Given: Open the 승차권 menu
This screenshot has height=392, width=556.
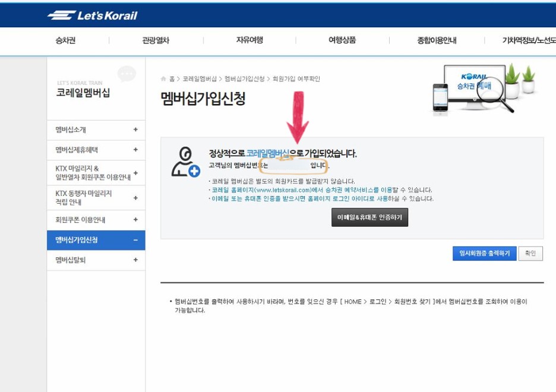Looking at the screenshot, I should pos(65,40).
